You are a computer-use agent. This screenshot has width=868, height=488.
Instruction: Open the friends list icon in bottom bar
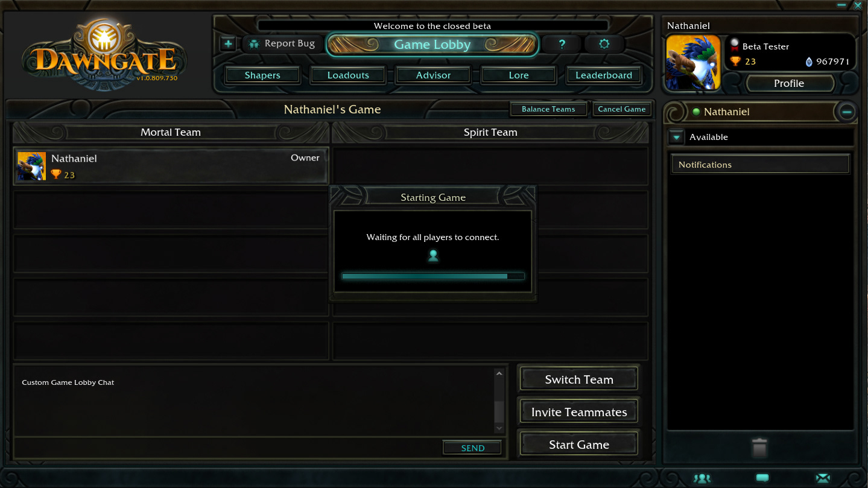702,478
